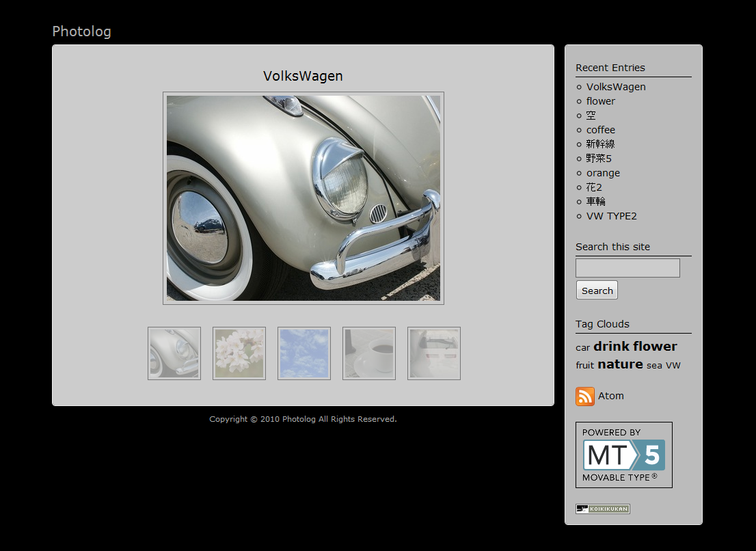Open the Photolog site title link

pos(81,31)
